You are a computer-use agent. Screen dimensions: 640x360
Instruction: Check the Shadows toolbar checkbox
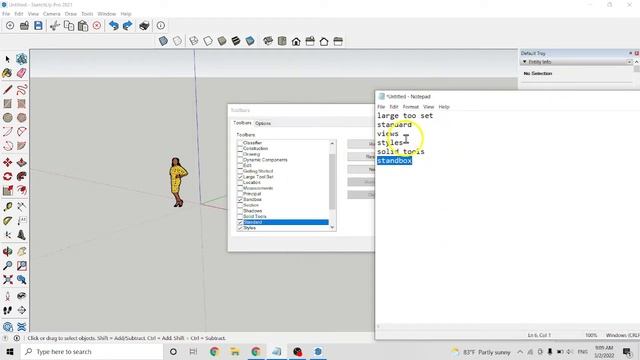pos(240,211)
